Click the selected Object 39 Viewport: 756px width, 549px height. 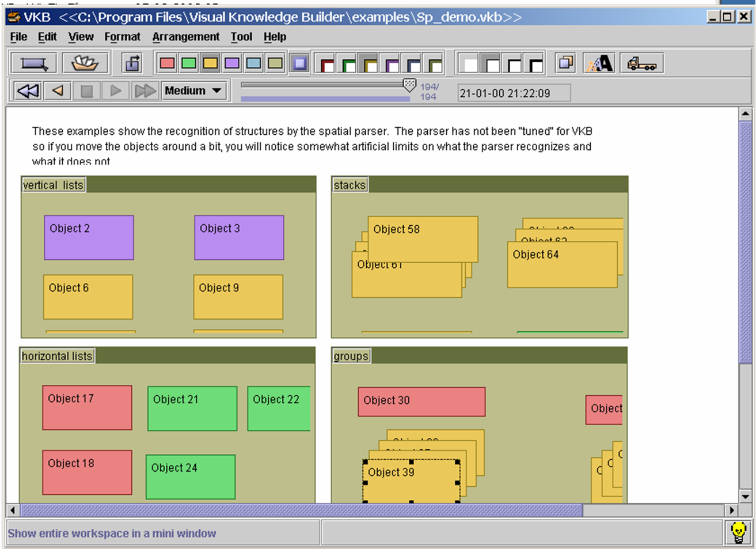coord(411,482)
